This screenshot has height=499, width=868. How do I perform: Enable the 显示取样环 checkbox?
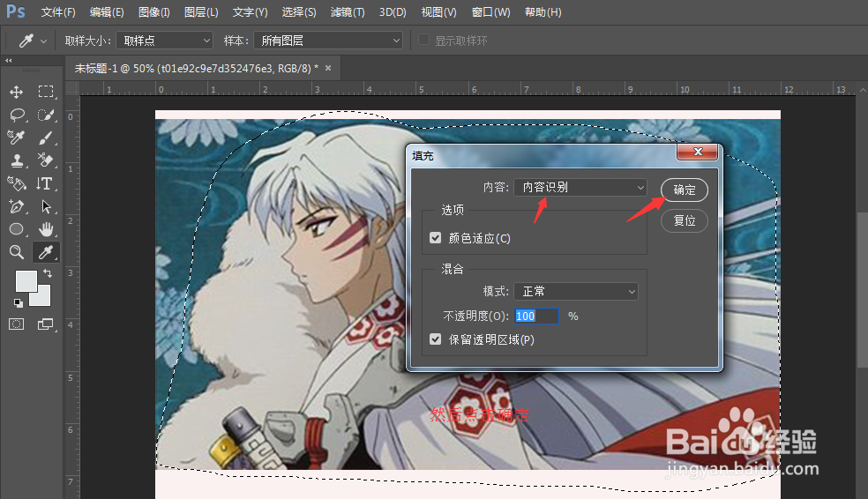[424, 40]
